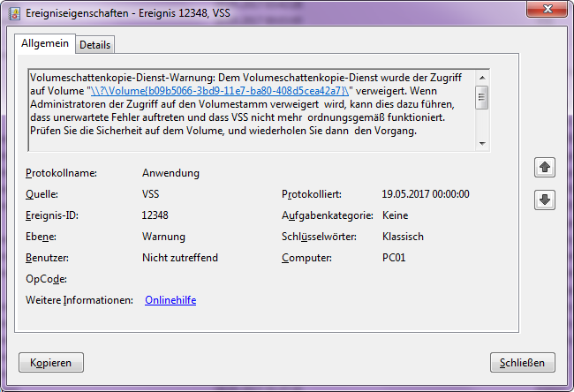574x392 pixels.
Task: Click the scrollbar thumb in the description box
Action: click(x=482, y=96)
